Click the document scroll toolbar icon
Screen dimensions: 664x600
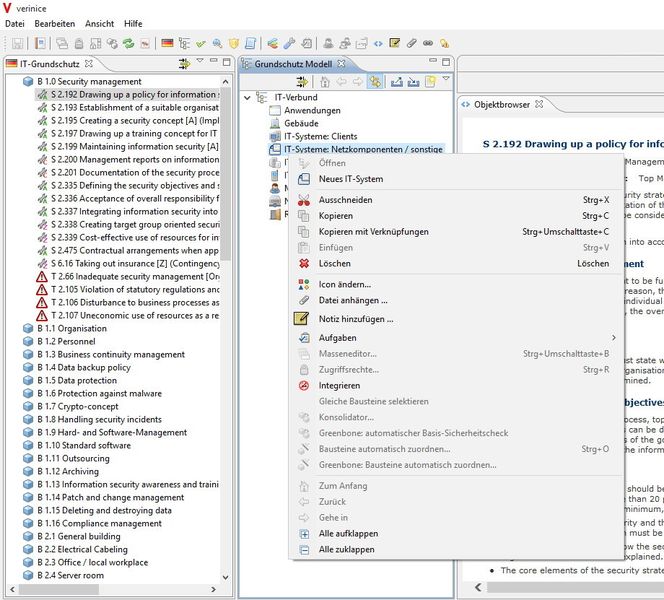click(x=250, y=43)
